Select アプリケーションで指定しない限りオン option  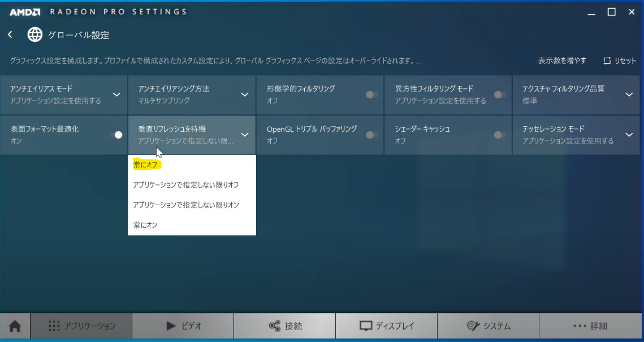pos(192,205)
